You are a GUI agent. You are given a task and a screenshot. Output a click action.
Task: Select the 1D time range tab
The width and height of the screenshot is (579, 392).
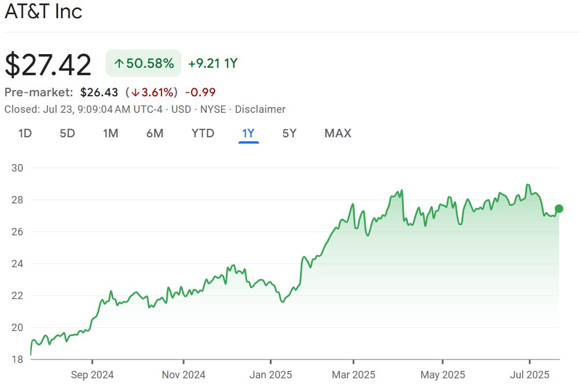tap(25, 133)
